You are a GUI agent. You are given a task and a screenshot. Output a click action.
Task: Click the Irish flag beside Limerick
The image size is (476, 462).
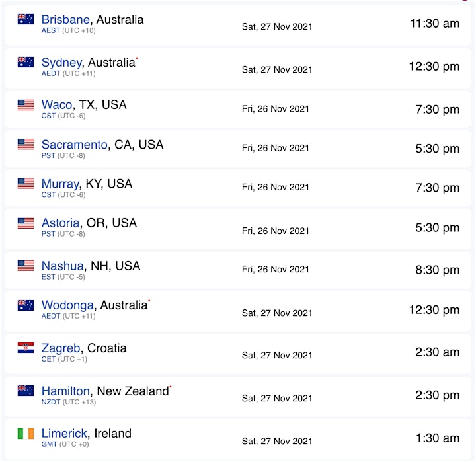coord(26,434)
